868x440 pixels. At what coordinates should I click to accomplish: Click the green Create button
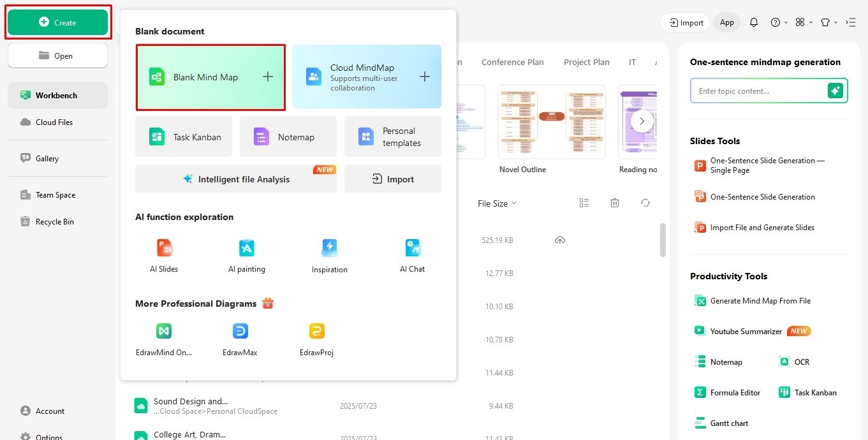tap(57, 22)
